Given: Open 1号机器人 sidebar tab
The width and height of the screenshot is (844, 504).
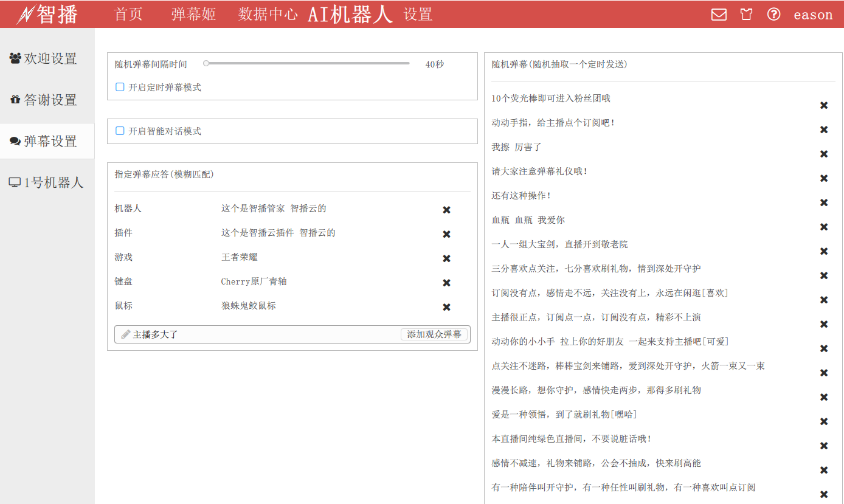Looking at the screenshot, I should pyautogui.click(x=47, y=182).
